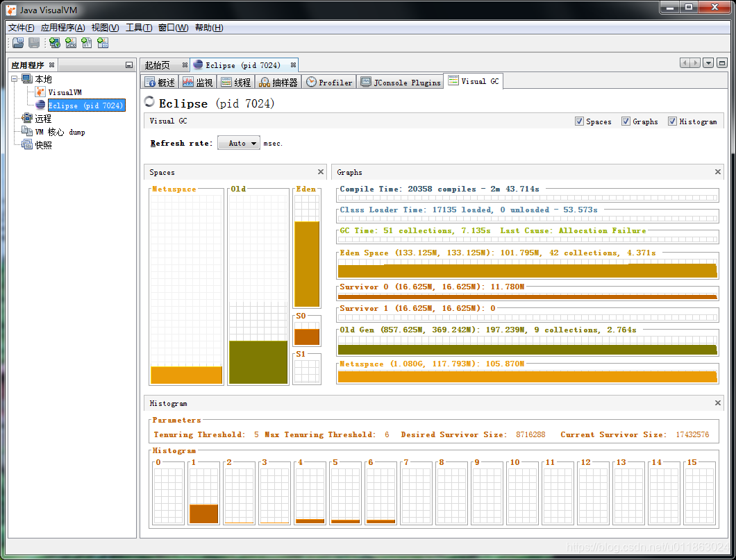Minimize the 应用程序 side panel

[129, 65]
